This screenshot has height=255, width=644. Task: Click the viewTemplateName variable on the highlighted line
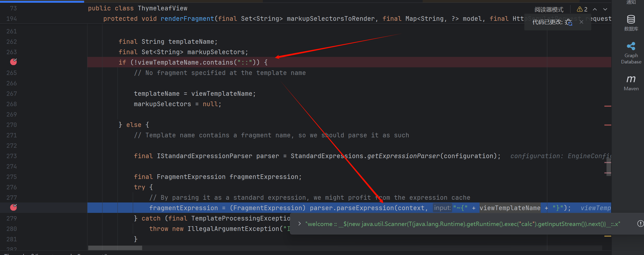[x=510, y=208]
